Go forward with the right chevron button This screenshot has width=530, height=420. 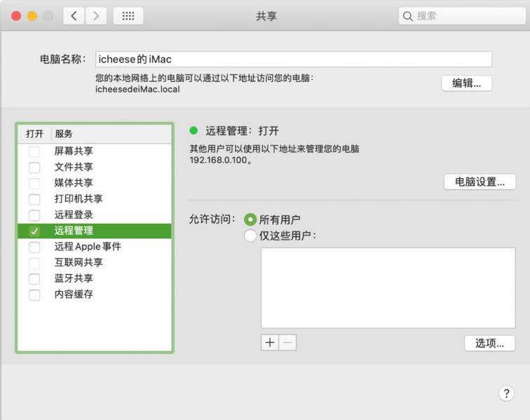click(x=96, y=16)
